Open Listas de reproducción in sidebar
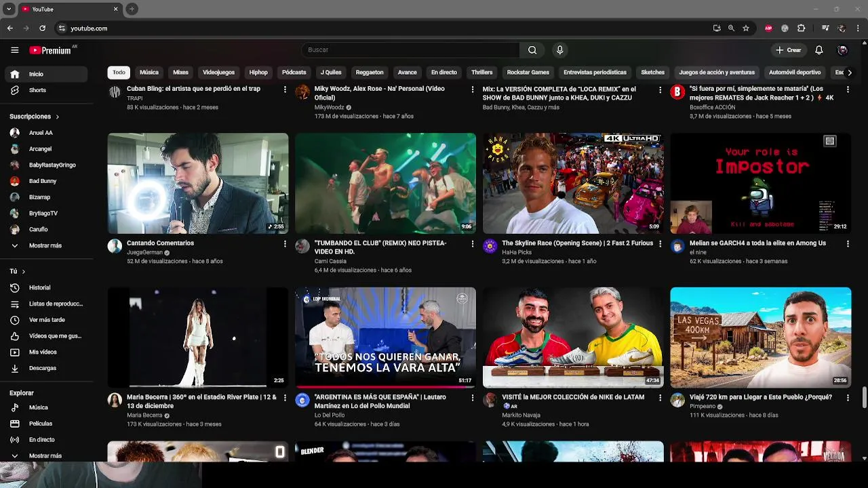The width and height of the screenshot is (868, 488). [47, 304]
